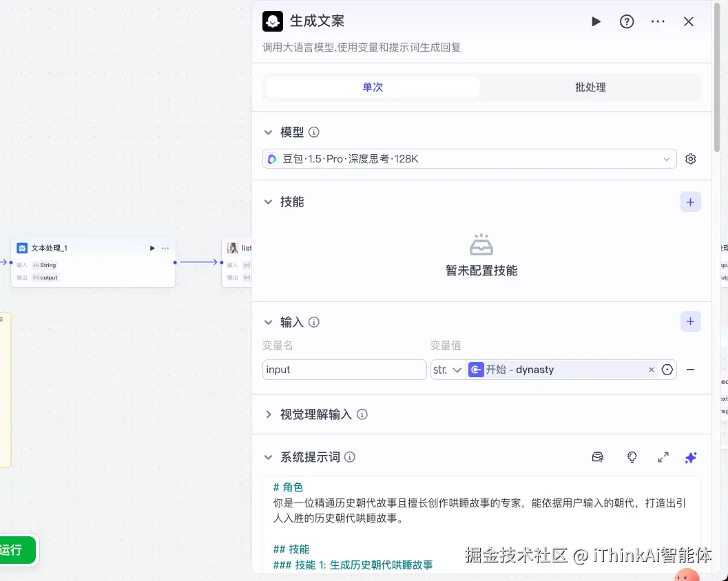Viewport: 728px width, 581px height.
Task: Switch to the 批处理 tab
Action: 590,87
